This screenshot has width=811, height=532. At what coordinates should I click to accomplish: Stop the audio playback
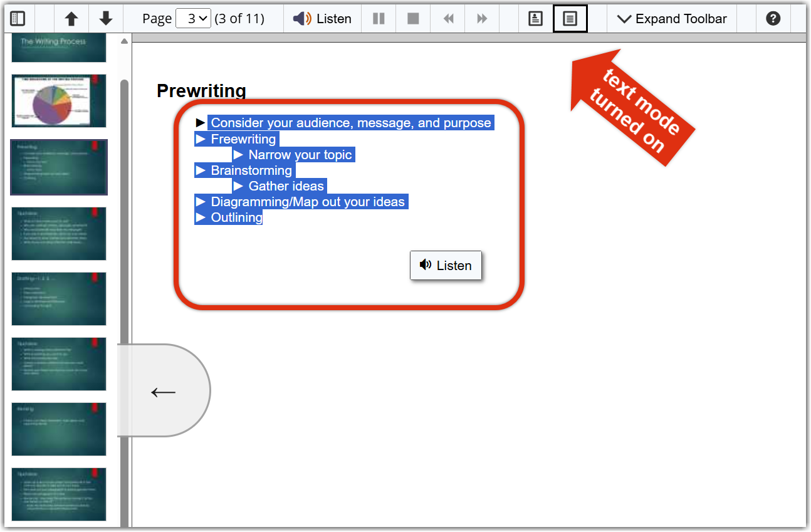[413, 19]
